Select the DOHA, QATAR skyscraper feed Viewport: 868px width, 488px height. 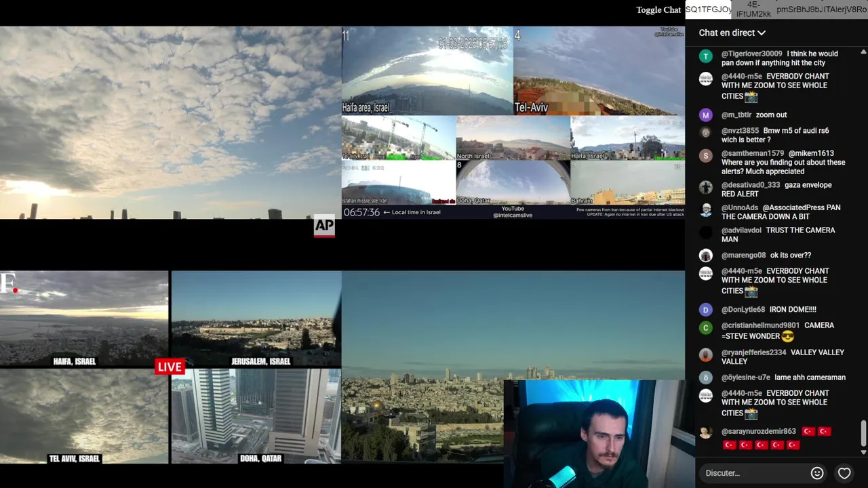[256, 416]
